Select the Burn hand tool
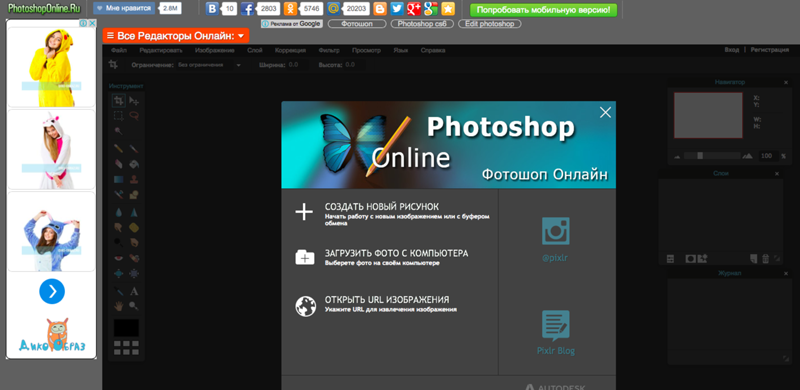This screenshot has height=390, width=800. pos(134,242)
